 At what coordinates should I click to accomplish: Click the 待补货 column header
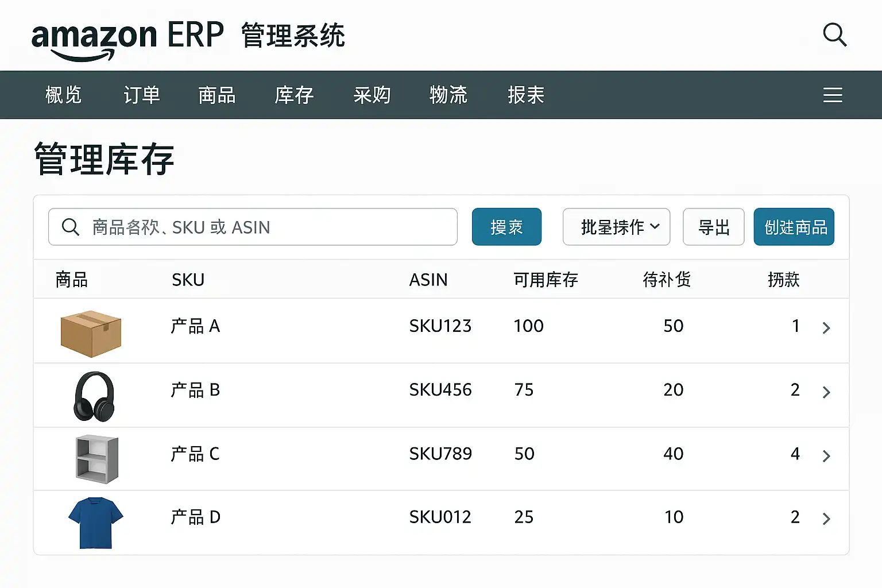(667, 280)
